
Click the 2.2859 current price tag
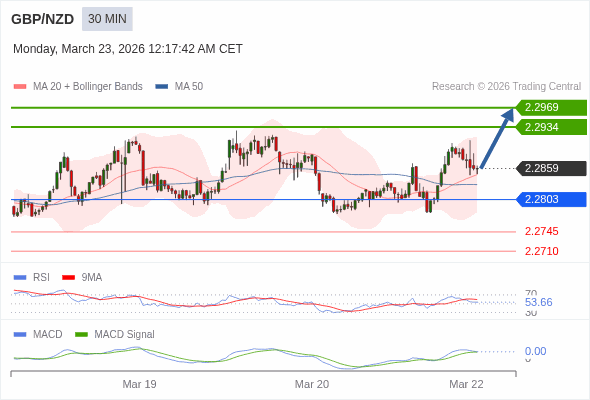[551, 168]
